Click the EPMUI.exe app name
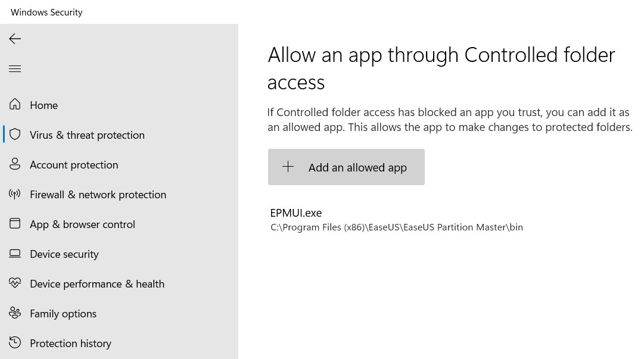The width and height of the screenshot is (644, 359). pyautogui.click(x=295, y=213)
